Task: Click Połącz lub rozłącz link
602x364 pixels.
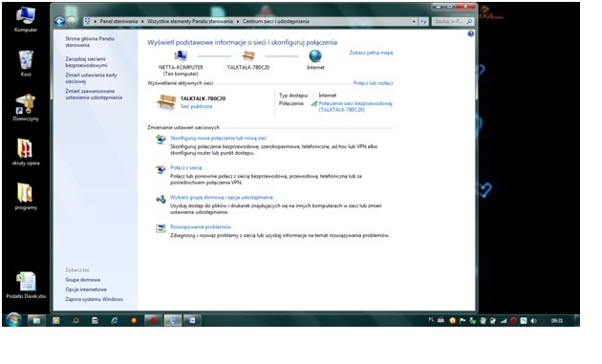Action: pyautogui.click(x=374, y=83)
